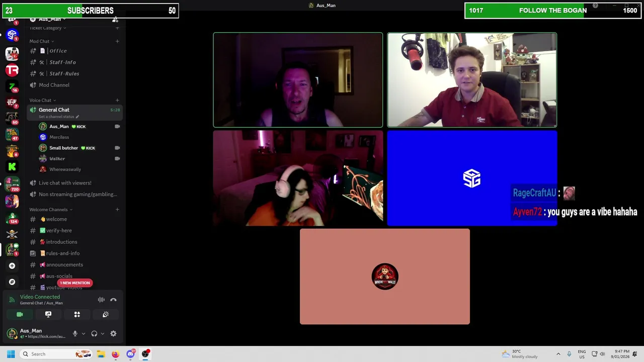Open the server icon with 720 badge
644x362 pixels.
[12, 184]
